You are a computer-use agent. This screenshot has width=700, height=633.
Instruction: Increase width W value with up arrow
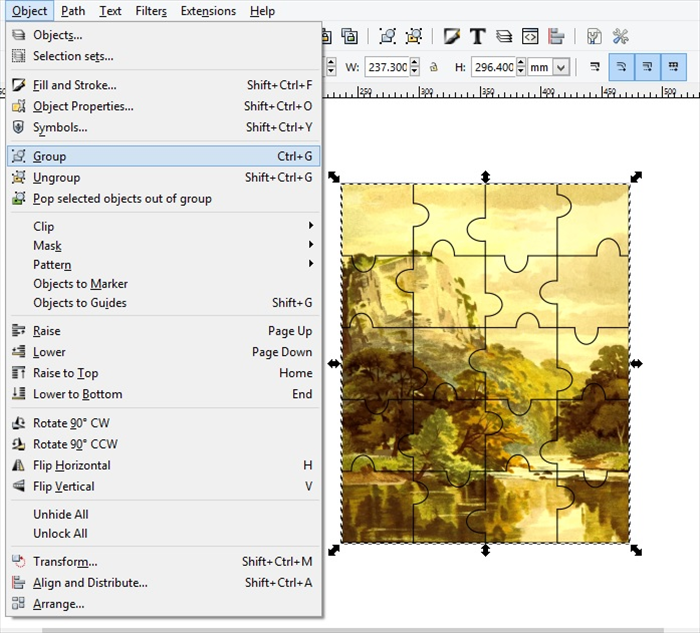[415, 62]
